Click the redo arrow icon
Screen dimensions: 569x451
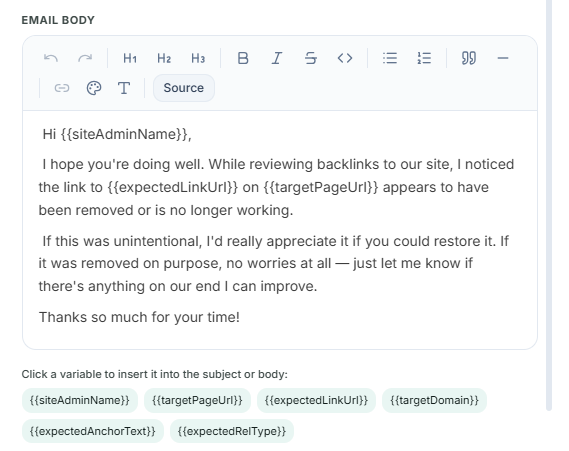tap(85, 58)
